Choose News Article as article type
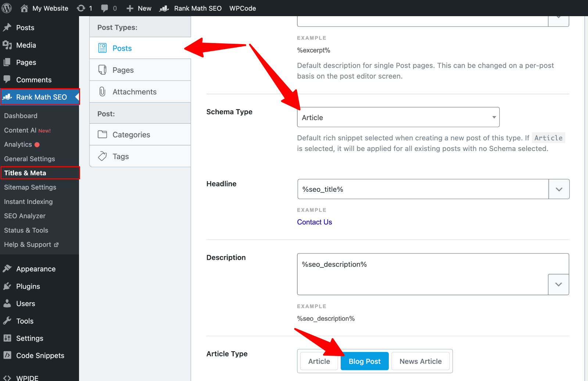The width and height of the screenshot is (588, 381). [420, 361]
